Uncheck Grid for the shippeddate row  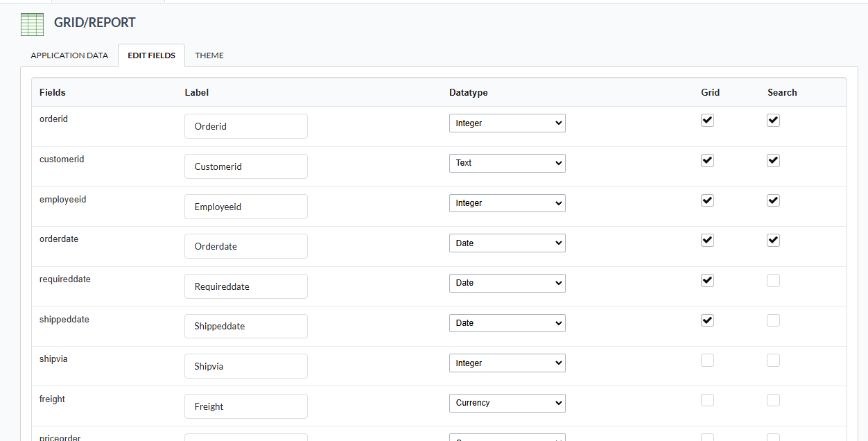(707, 320)
